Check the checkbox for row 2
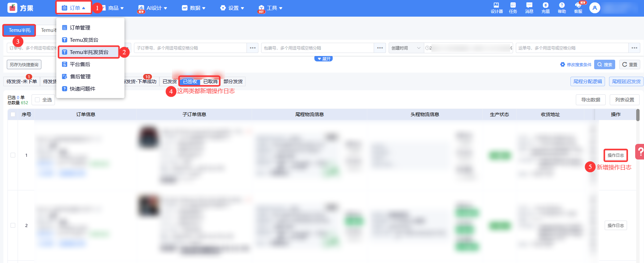644x263 pixels. pyautogui.click(x=13, y=225)
